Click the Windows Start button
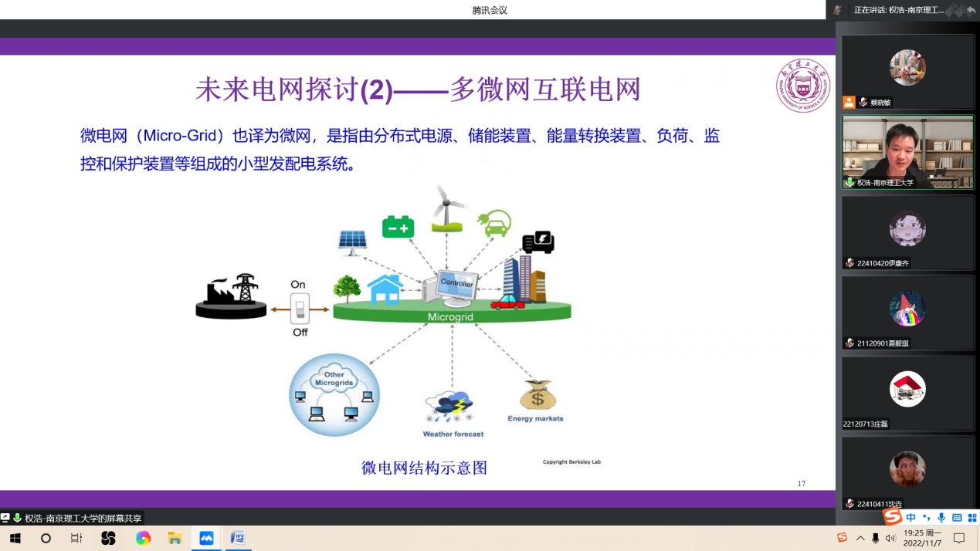980x551 pixels. pyautogui.click(x=15, y=538)
